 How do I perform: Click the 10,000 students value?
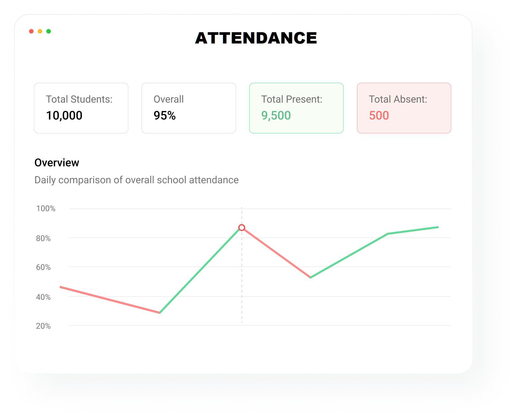(64, 116)
